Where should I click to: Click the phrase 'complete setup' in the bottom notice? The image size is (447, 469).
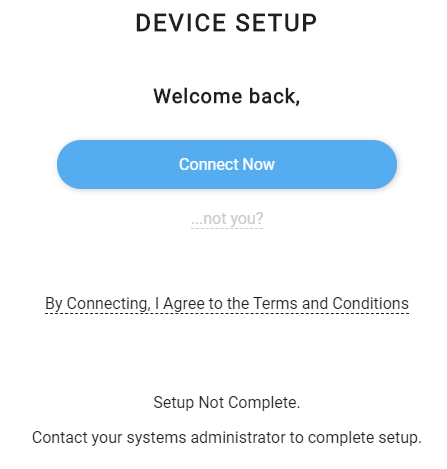tap(363, 438)
